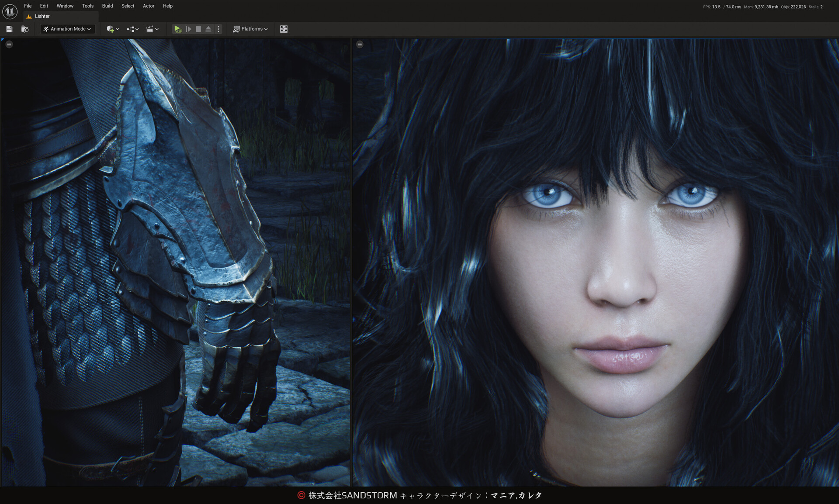This screenshot has width=839, height=504.
Task: Click the Unreal Engine logo
Action: point(10,11)
